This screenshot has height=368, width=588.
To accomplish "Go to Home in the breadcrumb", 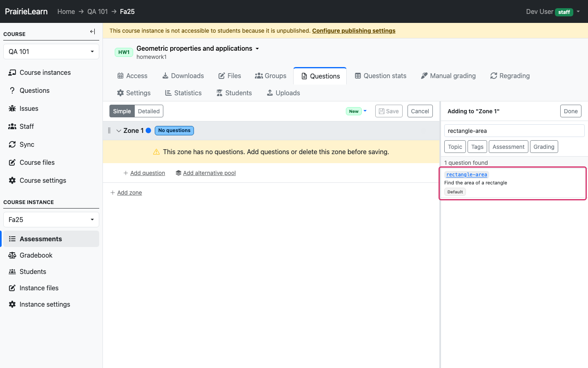I will [66, 11].
